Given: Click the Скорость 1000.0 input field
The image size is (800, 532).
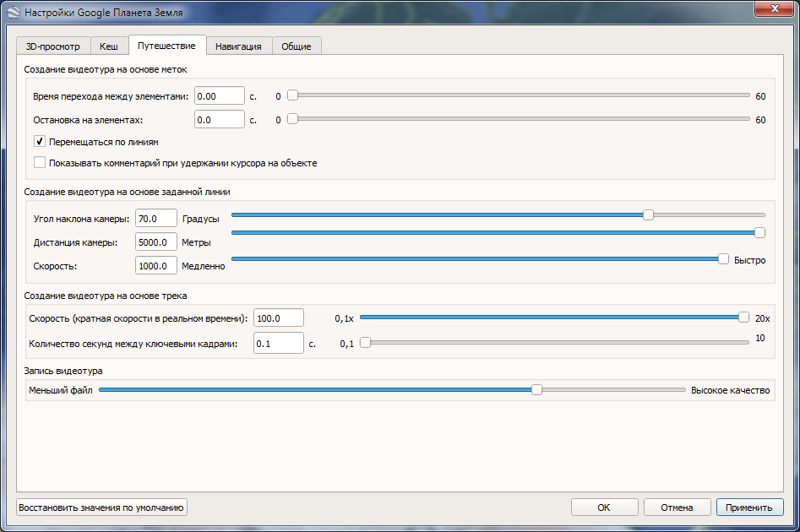Looking at the screenshot, I should coord(156,266).
